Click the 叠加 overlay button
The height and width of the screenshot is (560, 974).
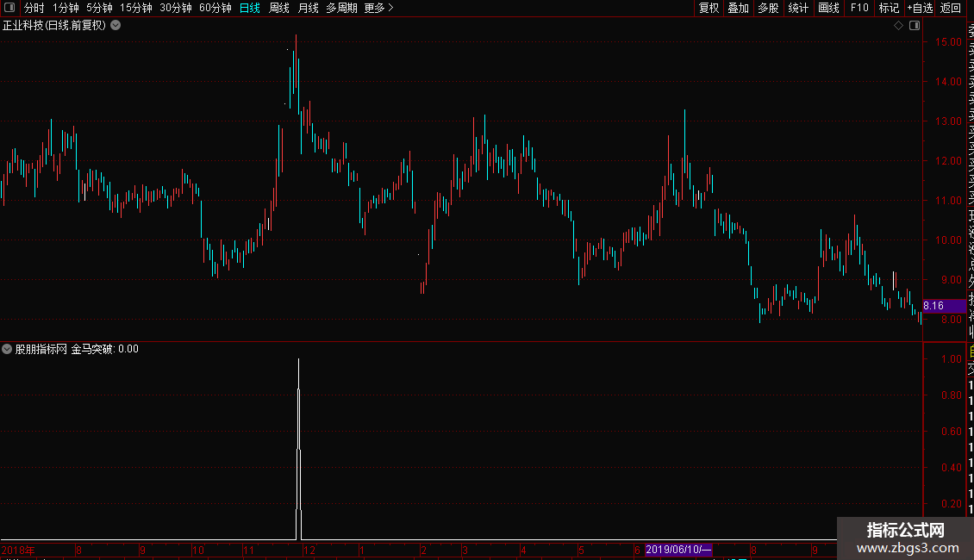(739, 8)
